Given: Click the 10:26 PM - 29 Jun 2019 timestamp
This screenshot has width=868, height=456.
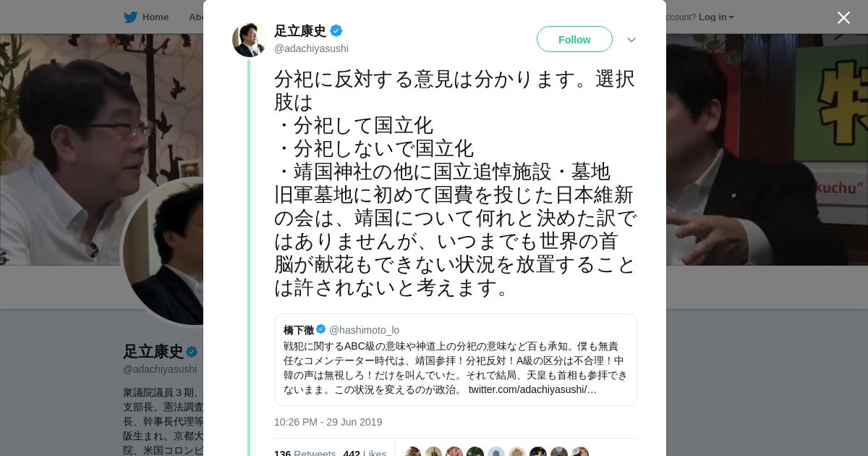Looking at the screenshot, I should tap(328, 422).
